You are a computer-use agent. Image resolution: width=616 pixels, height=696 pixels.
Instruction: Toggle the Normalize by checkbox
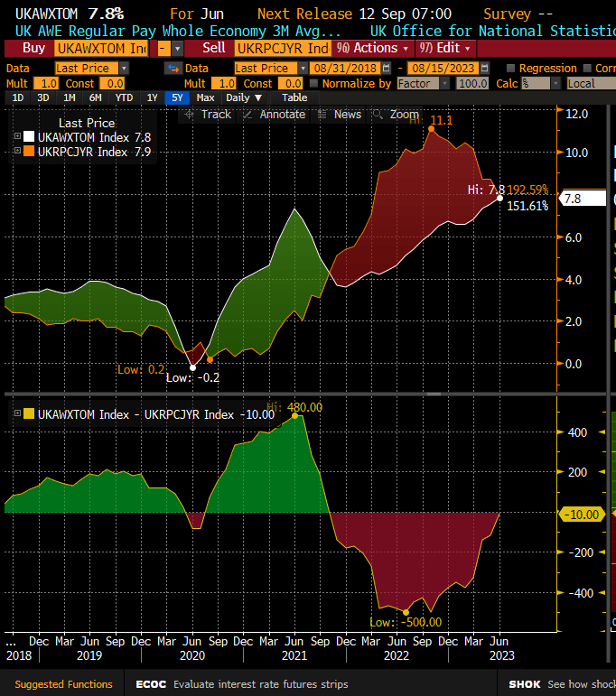coord(313,83)
